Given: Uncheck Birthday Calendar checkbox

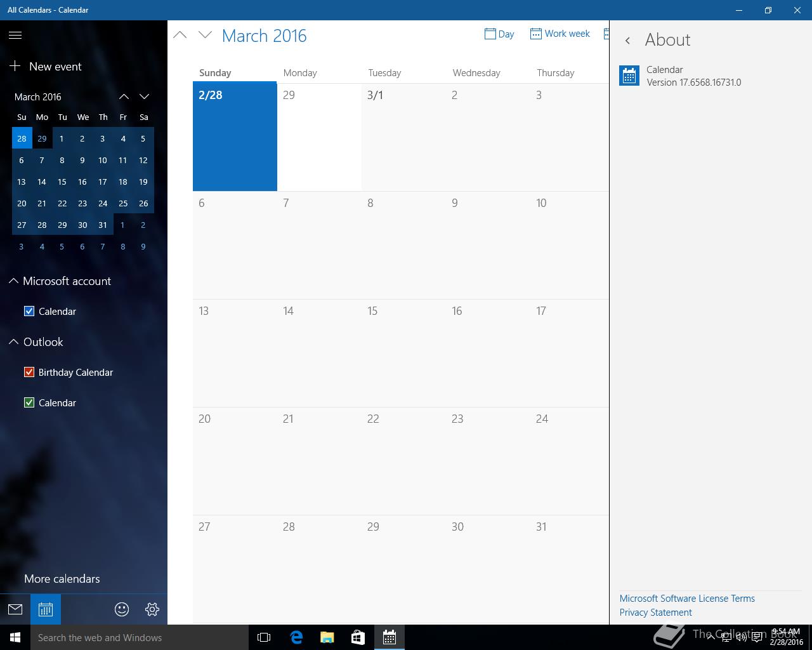Looking at the screenshot, I should pyautogui.click(x=29, y=372).
